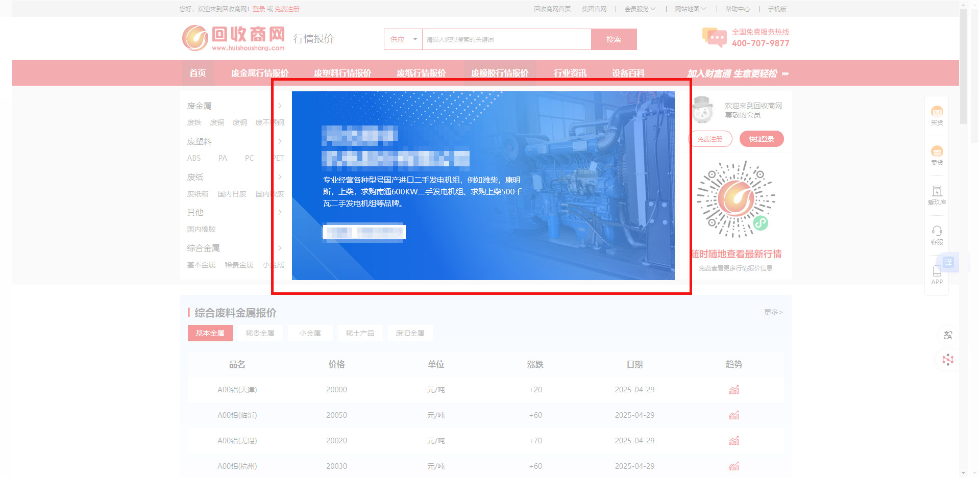Click the trend chart icon for A00铝(临沂)
This screenshot has height=478, width=980.
pyautogui.click(x=734, y=415)
